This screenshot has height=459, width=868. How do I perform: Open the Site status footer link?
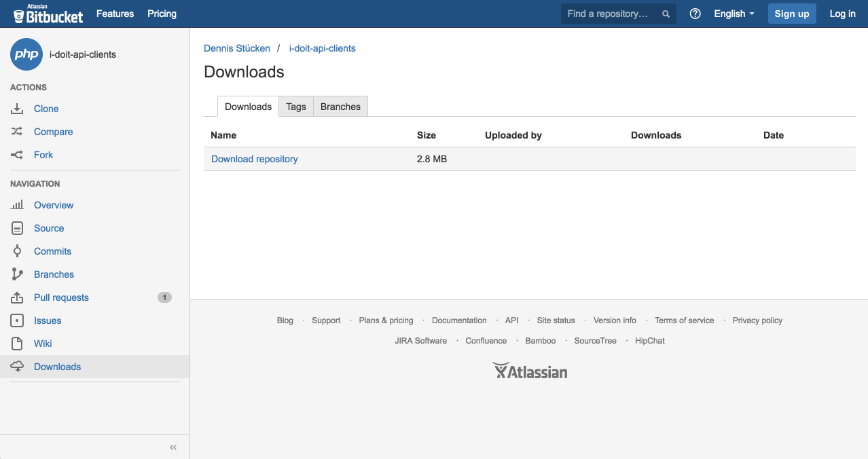(x=556, y=320)
